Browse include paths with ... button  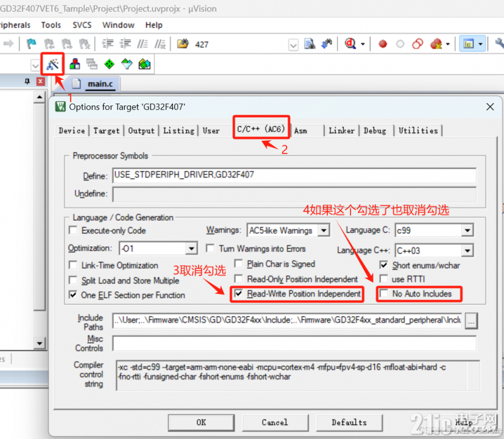coord(471,321)
